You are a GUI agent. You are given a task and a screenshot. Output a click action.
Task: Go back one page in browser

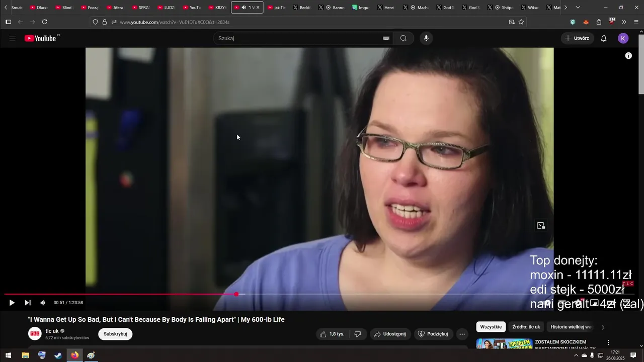tap(20, 22)
